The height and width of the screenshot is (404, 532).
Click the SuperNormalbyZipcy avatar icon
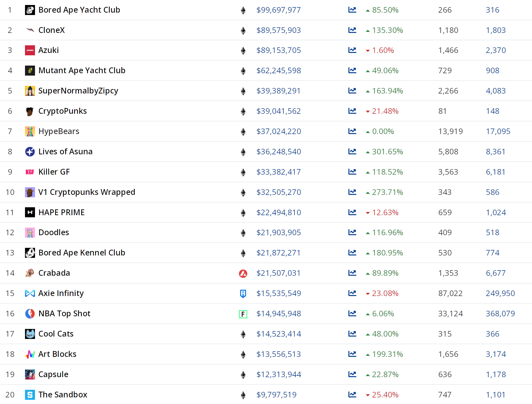[x=30, y=91]
